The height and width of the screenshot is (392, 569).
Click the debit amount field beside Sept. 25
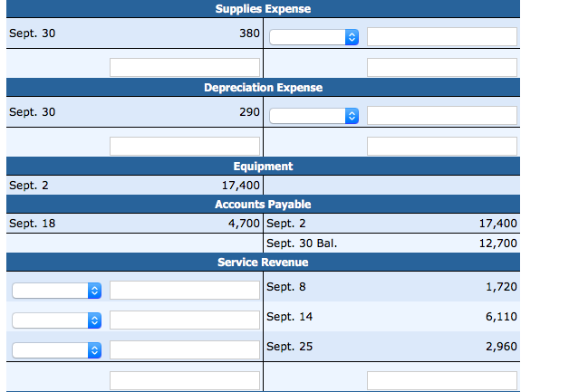click(x=185, y=349)
